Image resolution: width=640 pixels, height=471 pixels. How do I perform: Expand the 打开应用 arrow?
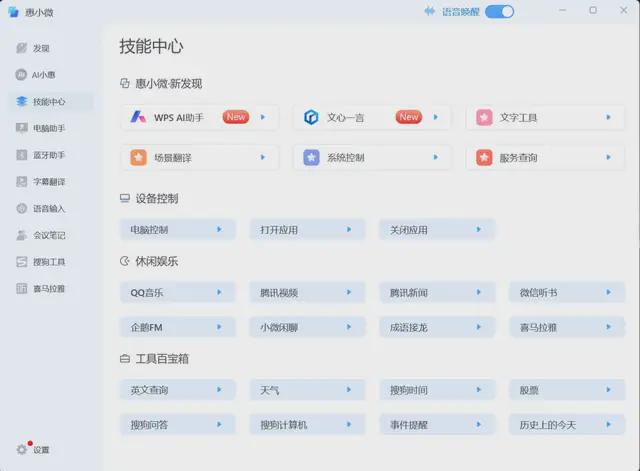(349, 229)
